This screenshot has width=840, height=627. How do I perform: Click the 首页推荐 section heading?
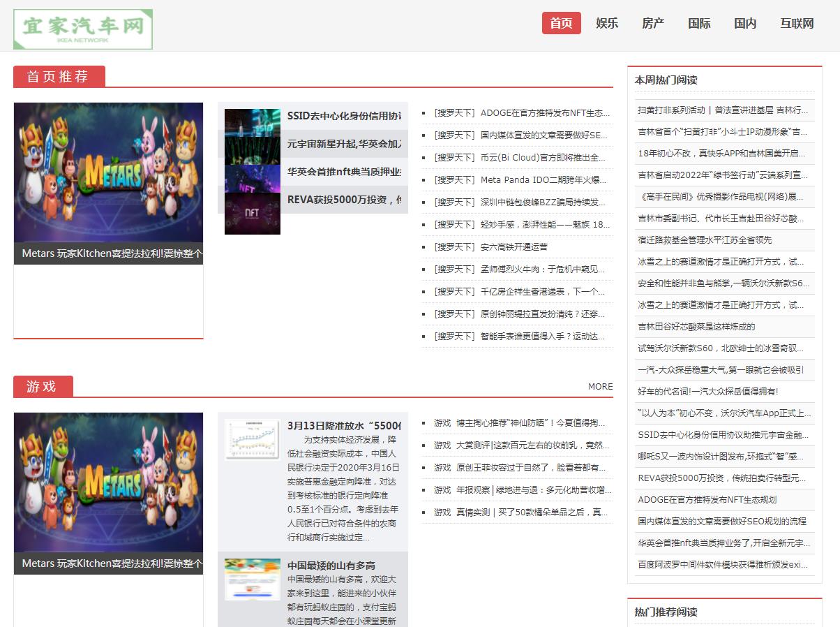(x=58, y=77)
